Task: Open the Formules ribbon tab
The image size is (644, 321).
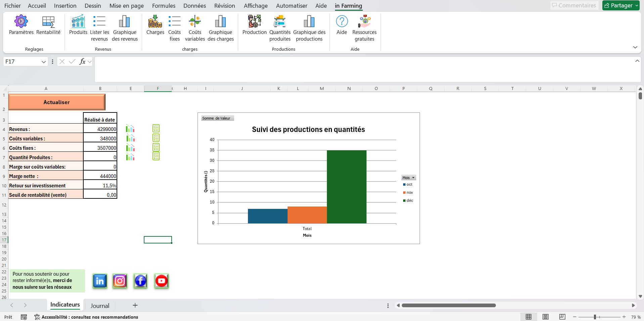Action: [x=164, y=6]
